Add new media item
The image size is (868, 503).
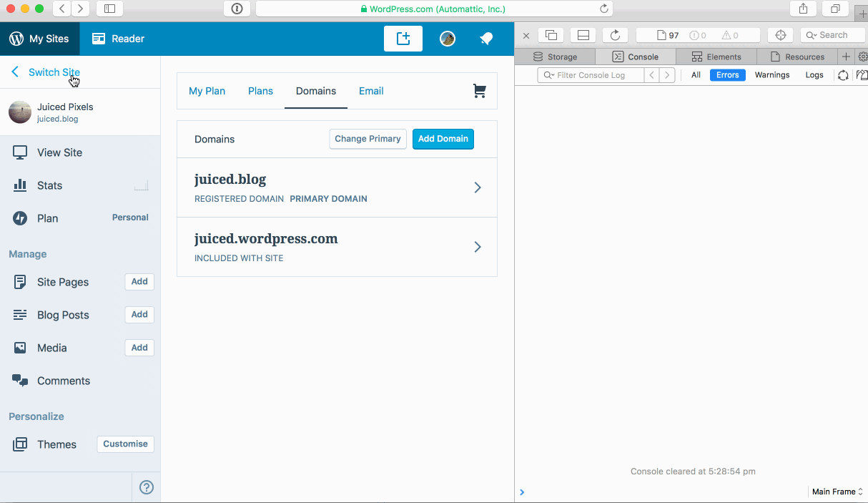pos(139,348)
